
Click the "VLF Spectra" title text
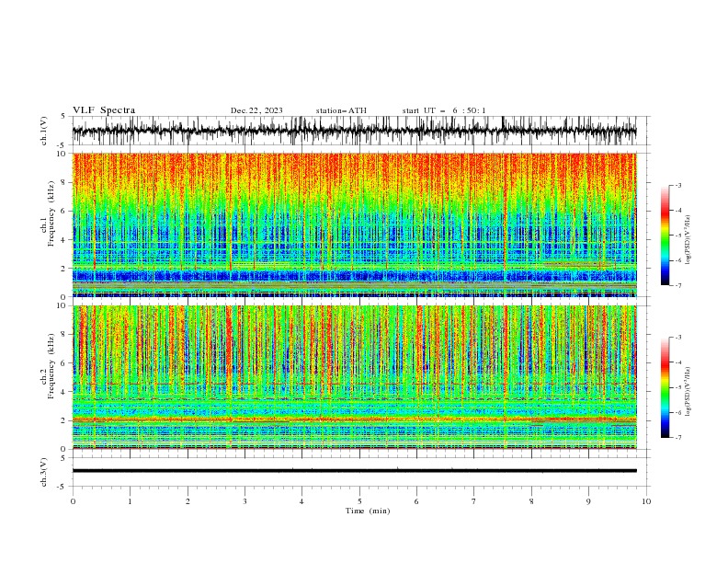104,110
